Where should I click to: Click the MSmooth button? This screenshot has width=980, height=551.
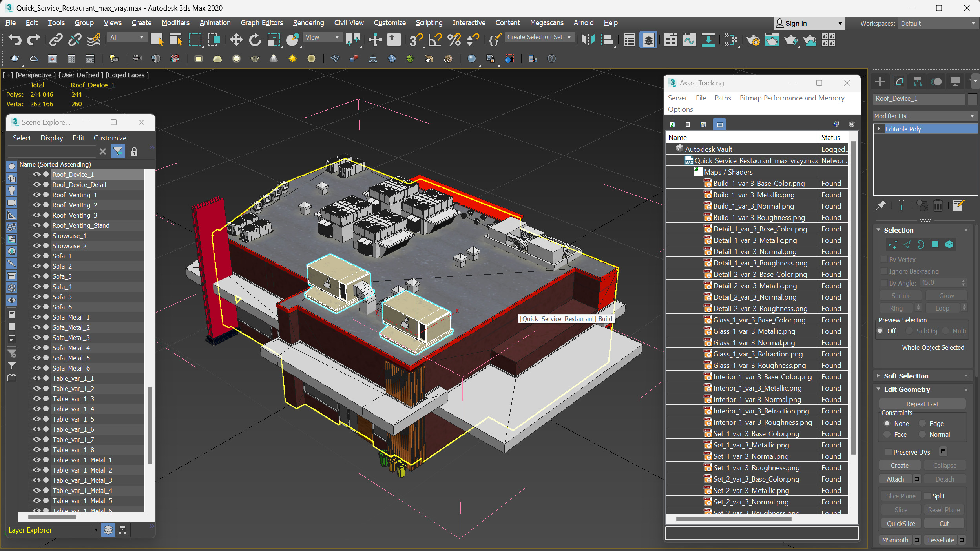pyautogui.click(x=895, y=540)
